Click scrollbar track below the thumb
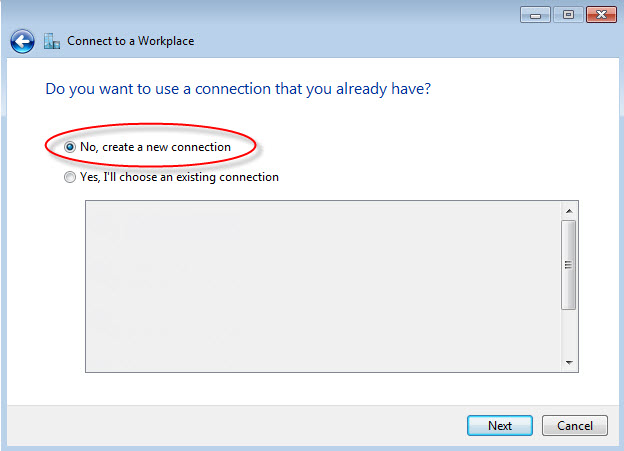Image resolution: width=624 pixels, height=451 pixels. [x=569, y=332]
